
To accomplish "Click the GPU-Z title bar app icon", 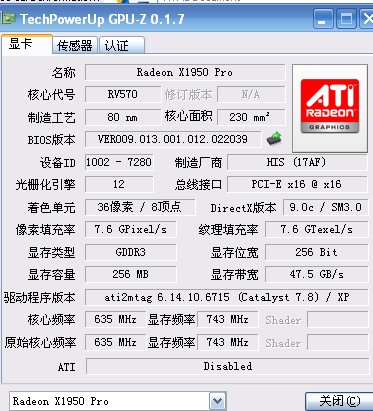I will [x=8, y=19].
